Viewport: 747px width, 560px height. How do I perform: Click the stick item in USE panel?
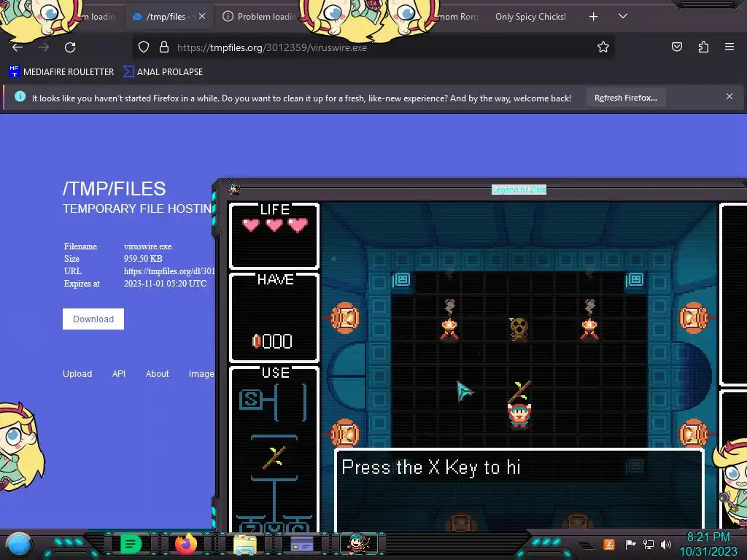point(274,458)
